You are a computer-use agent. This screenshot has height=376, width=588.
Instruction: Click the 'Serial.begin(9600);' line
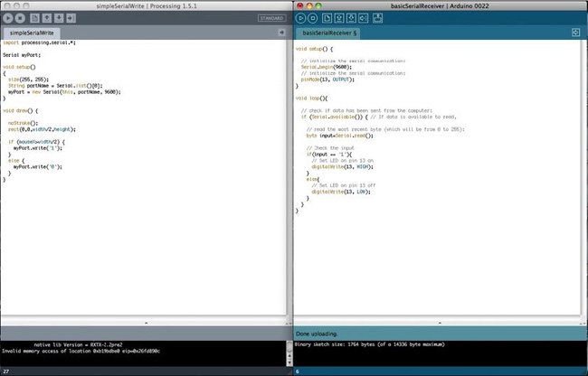(327, 68)
